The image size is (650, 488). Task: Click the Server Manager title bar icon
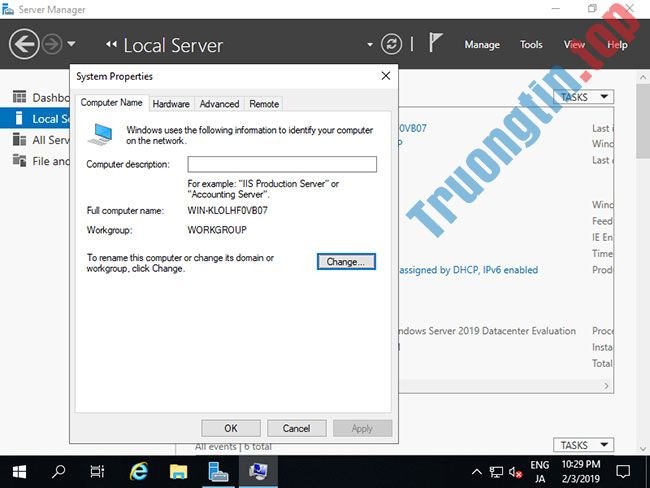[x=7, y=9]
